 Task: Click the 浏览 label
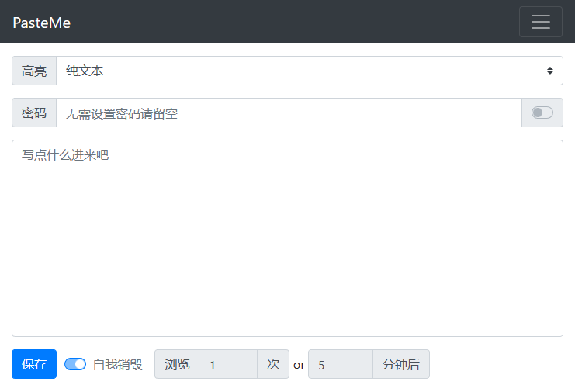[x=177, y=364]
